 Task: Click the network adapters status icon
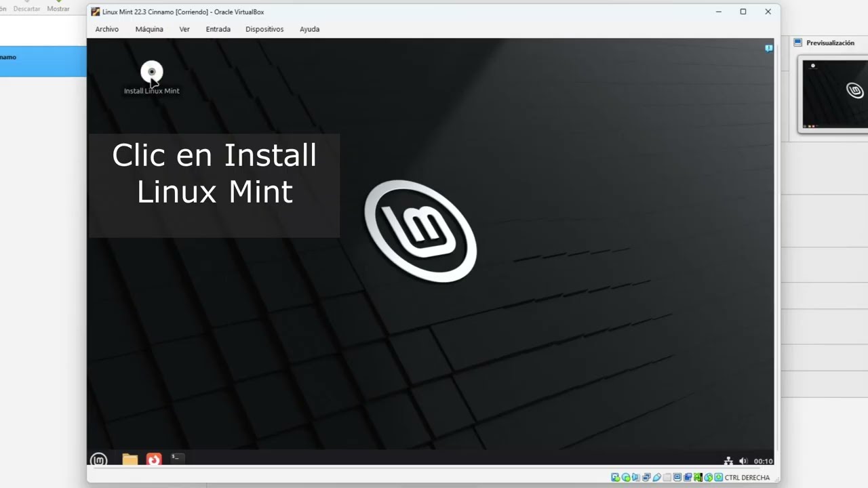coord(646,478)
